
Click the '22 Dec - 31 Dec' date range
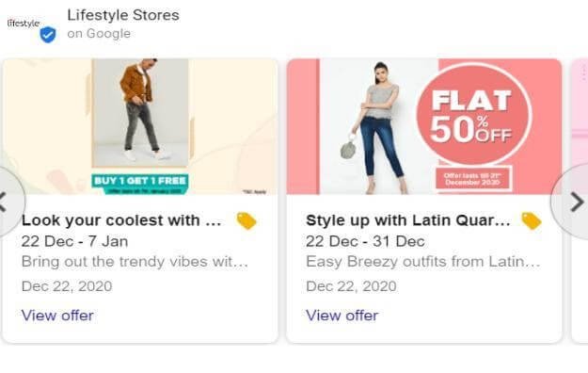coord(365,241)
